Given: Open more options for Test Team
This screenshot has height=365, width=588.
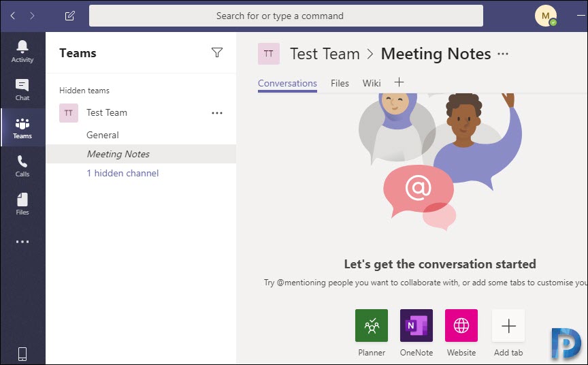Looking at the screenshot, I should 217,113.
